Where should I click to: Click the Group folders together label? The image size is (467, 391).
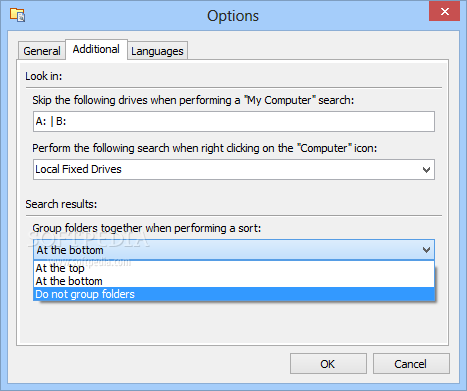146,228
